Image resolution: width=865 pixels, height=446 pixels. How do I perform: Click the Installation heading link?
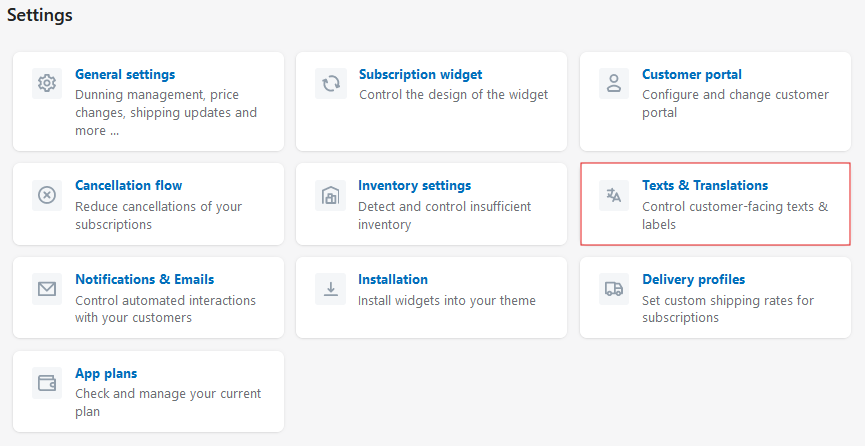click(393, 279)
